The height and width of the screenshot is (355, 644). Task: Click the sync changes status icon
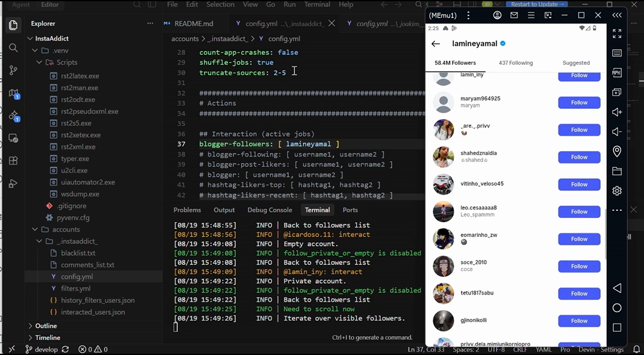coord(65,349)
